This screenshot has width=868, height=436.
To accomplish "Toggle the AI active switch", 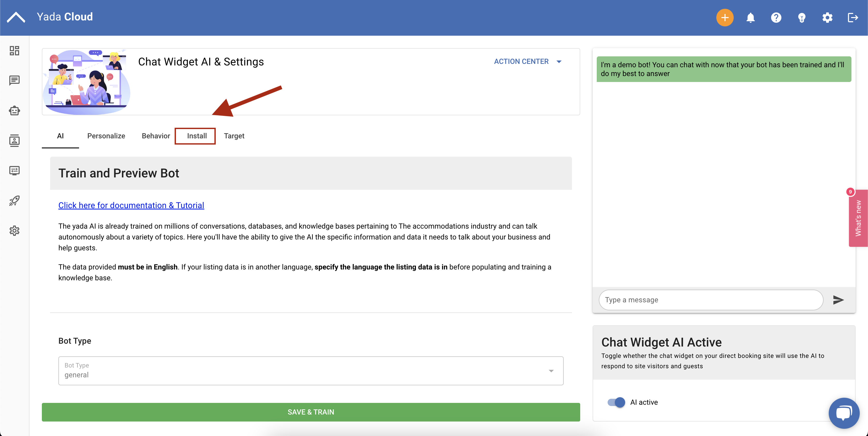I will pos(616,402).
